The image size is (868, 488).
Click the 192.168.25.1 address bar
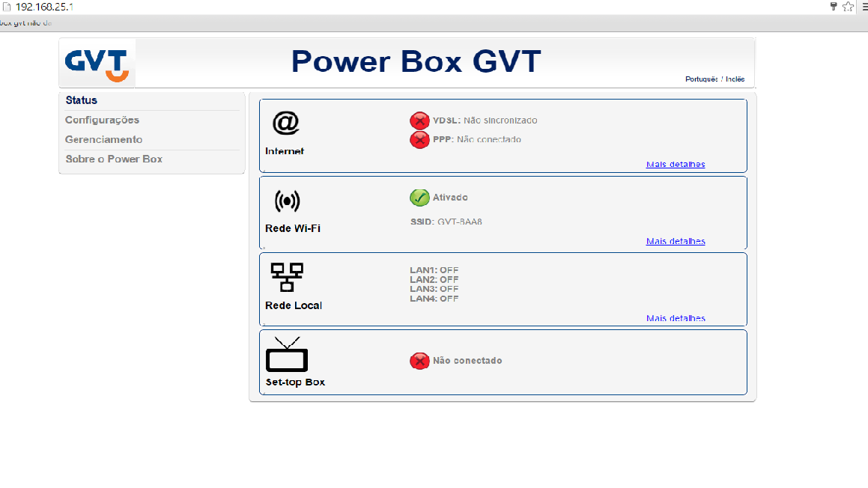point(44,7)
